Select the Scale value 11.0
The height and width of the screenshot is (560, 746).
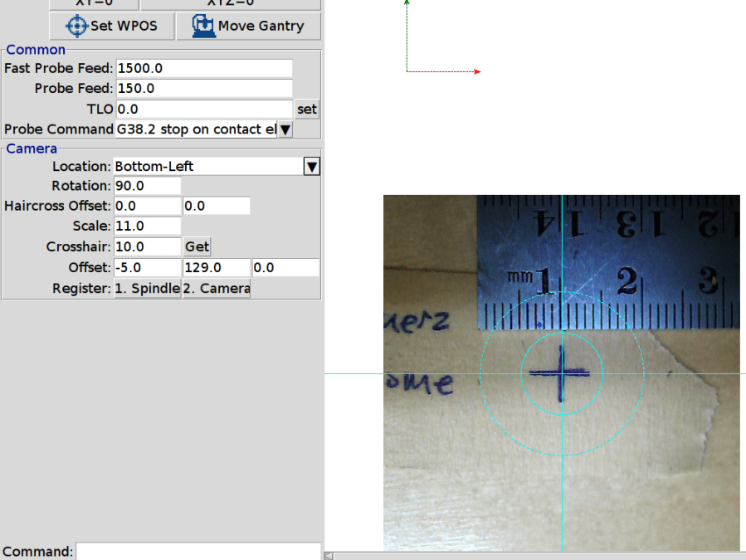tap(147, 226)
